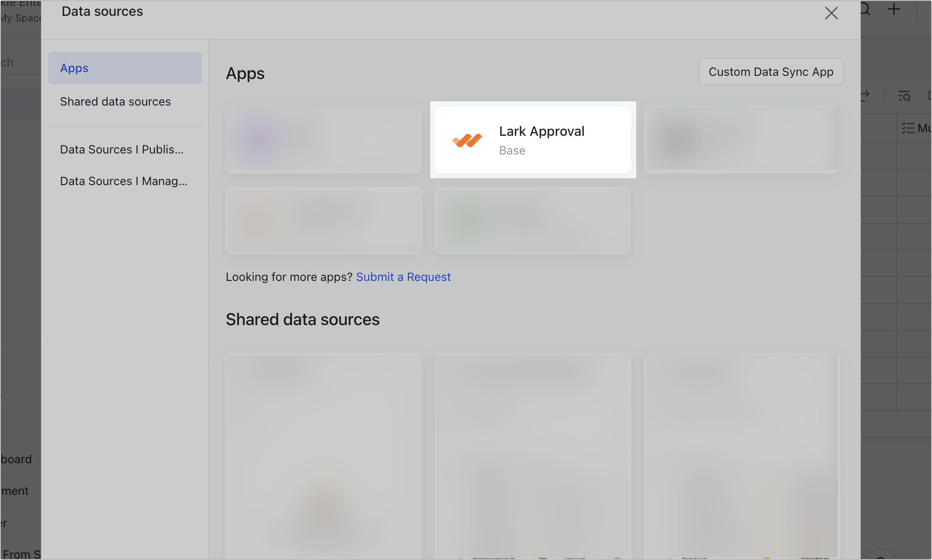Switch to the Apps section in sidebar

[125, 68]
